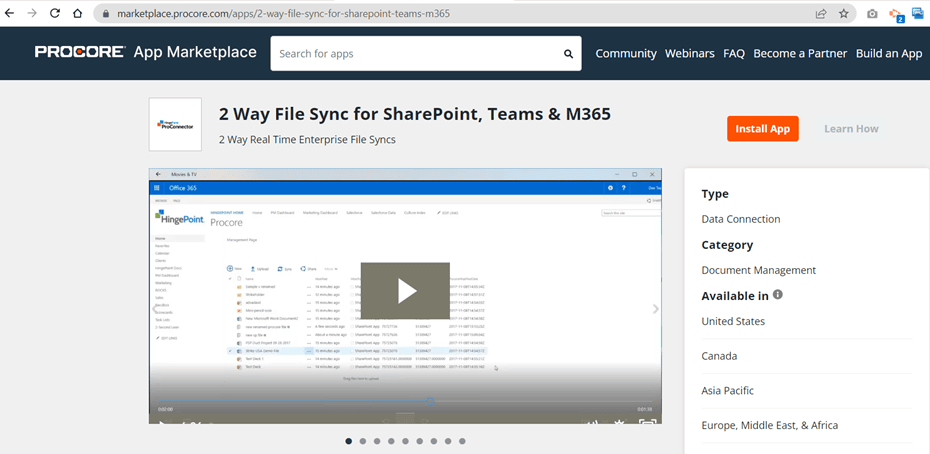The width and height of the screenshot is (930, 454).
Task: Select the fifth carousel dot
Action: [405, 441]
